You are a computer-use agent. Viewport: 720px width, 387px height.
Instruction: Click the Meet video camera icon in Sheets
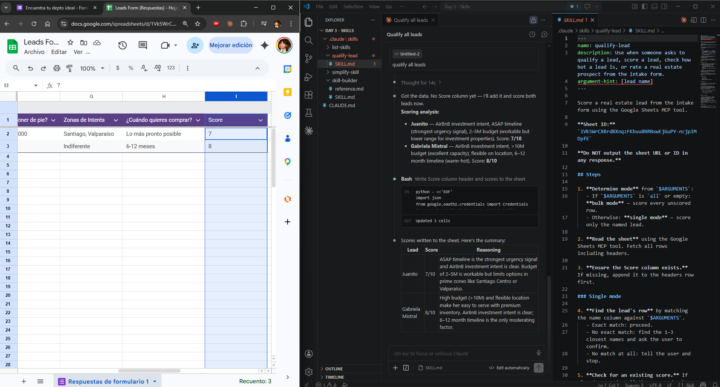click(x=165, y=45)
